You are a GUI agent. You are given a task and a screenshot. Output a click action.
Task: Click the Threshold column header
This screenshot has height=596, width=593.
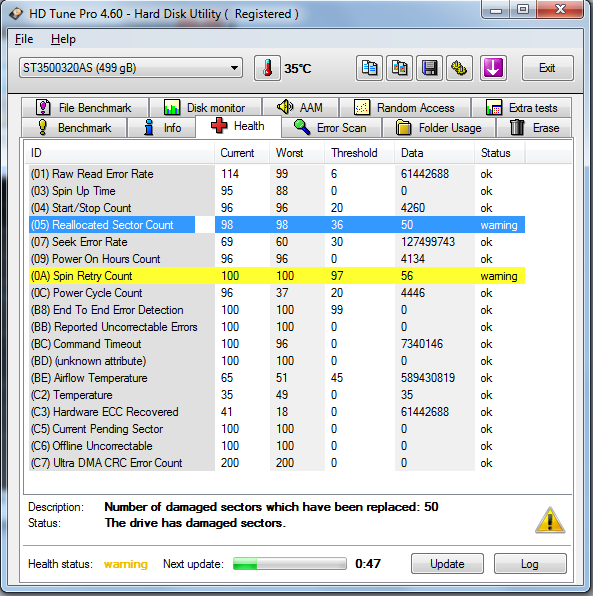(x=360, y=153)
